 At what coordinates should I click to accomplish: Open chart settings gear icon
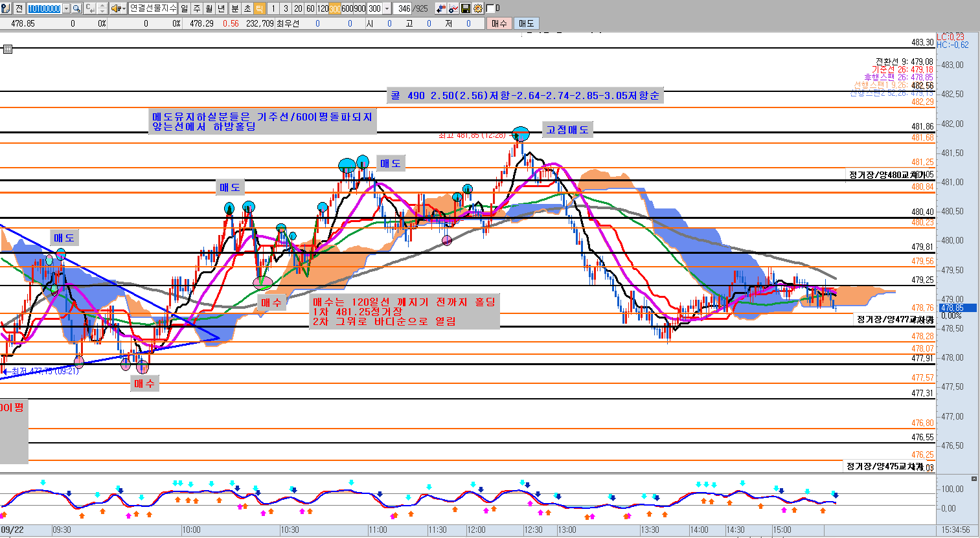478,8
